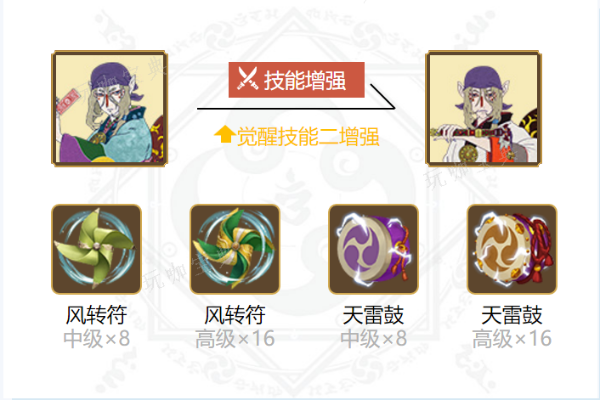Click the first 风转符 label

(x=96, y=315)
